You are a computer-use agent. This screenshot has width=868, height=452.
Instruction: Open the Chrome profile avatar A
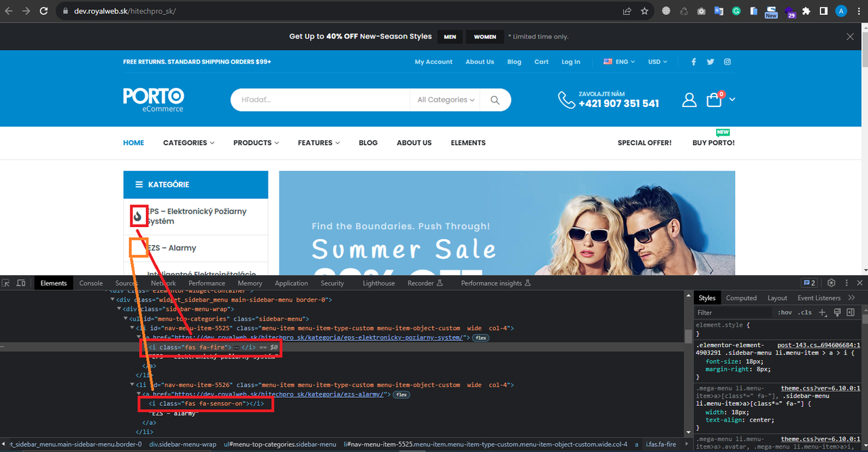[x=841, y=12]
